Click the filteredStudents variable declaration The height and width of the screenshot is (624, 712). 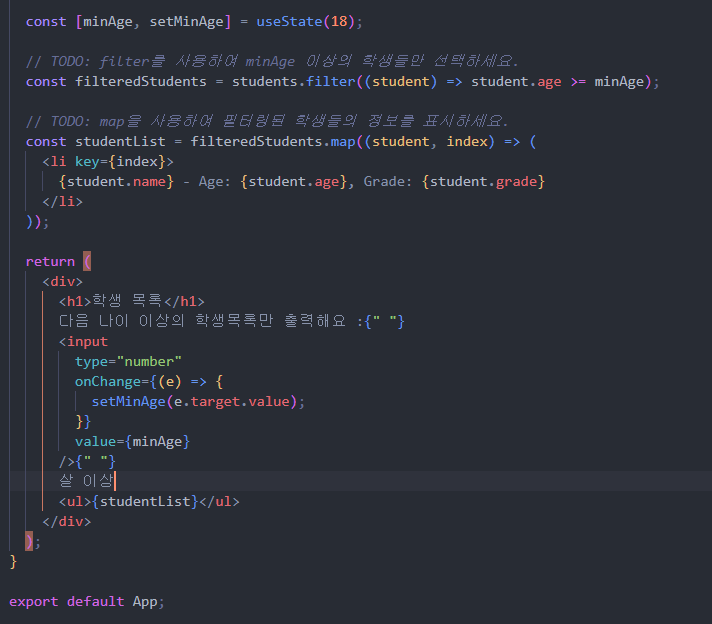(x=141, y=81)
